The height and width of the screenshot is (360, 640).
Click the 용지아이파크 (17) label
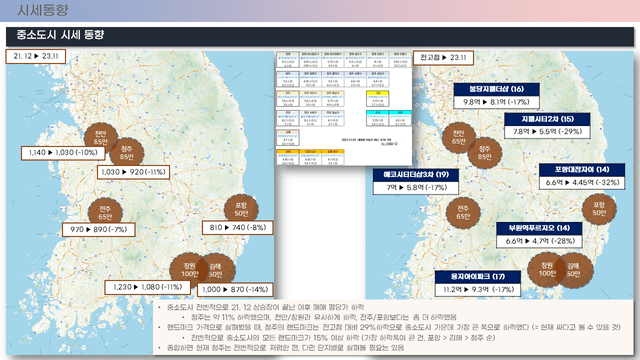coord(478,277)
